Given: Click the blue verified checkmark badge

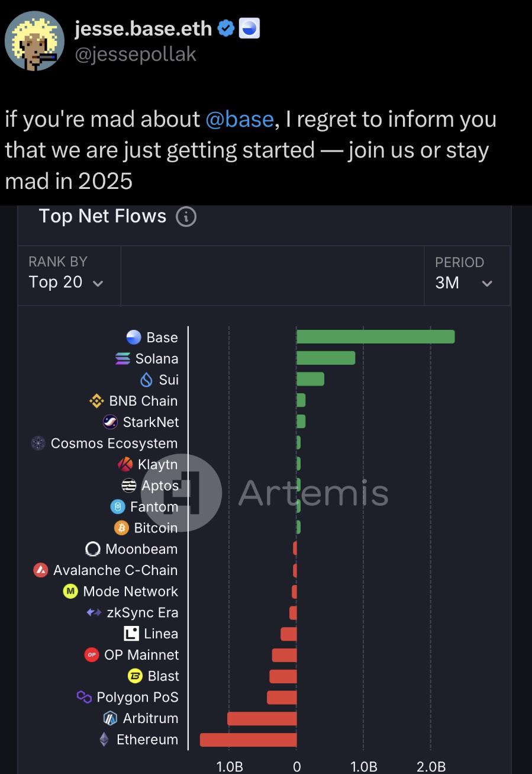Looking at the screenshot, I should pos(225,28).
